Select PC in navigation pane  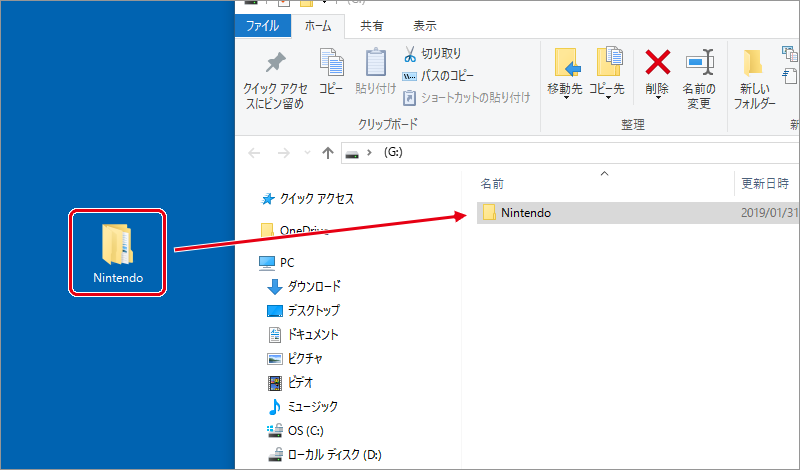tap(277, 263)
